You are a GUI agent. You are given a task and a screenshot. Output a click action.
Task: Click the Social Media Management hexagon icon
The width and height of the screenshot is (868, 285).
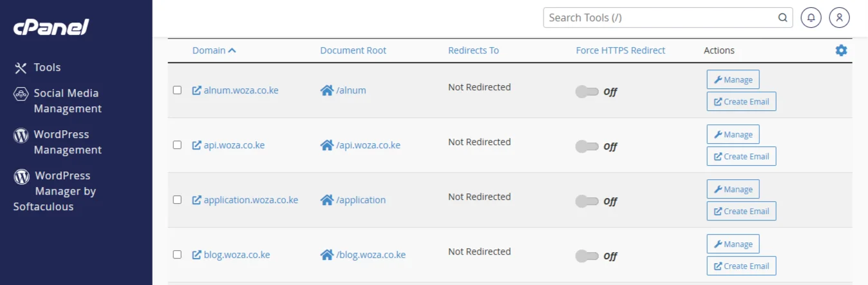[21, 94]
